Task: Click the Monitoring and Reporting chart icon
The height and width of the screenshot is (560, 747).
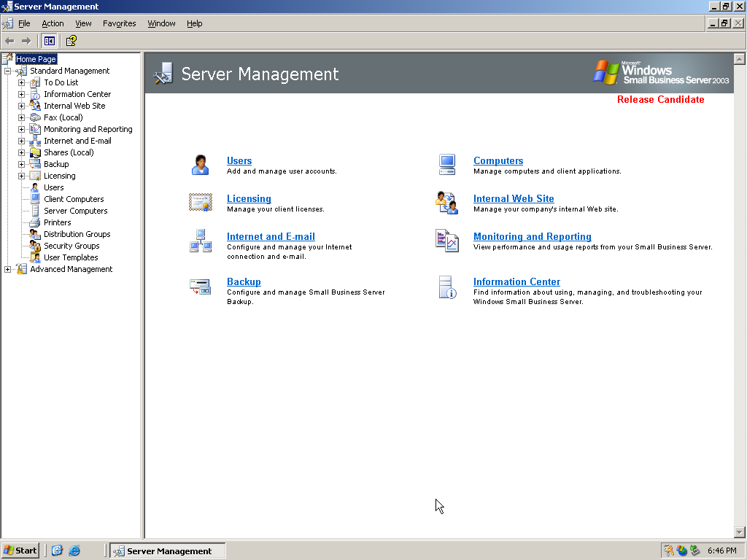Action: (446, 241)
